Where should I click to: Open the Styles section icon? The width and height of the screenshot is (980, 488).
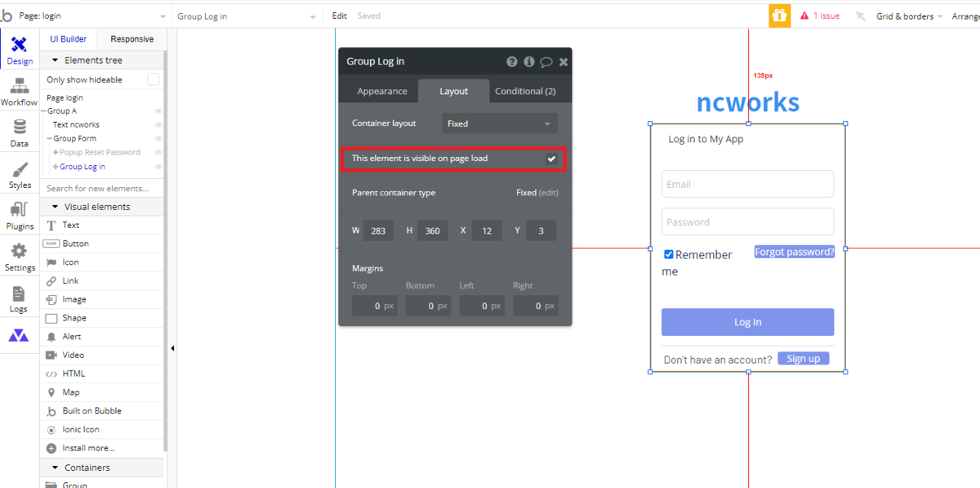click(20, 175)
